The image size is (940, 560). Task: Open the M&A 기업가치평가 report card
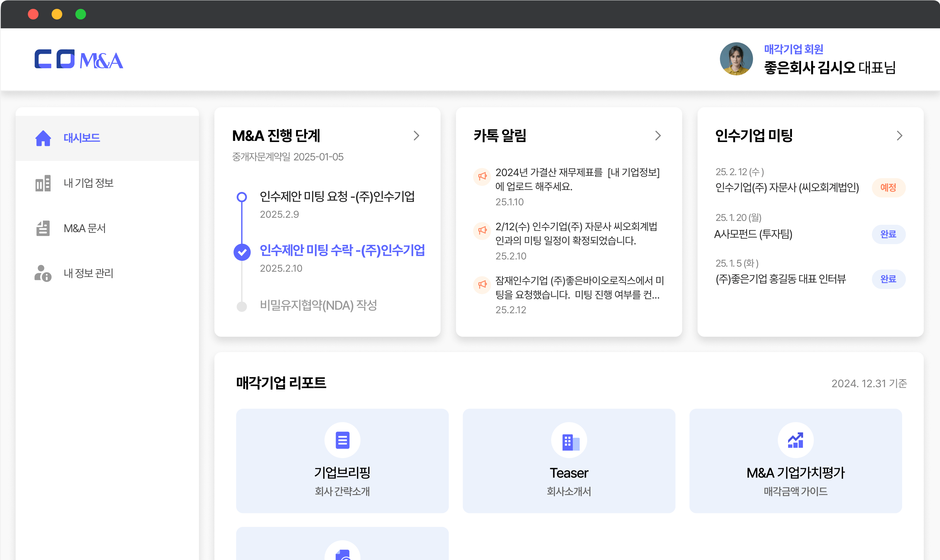[x=795, y=461]
